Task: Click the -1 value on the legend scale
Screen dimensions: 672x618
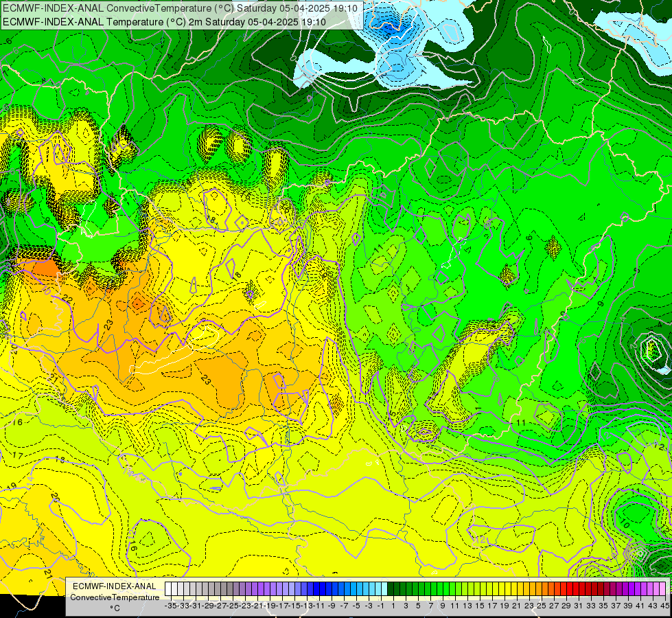Action: pyautogui.click(x=380, y=606)
